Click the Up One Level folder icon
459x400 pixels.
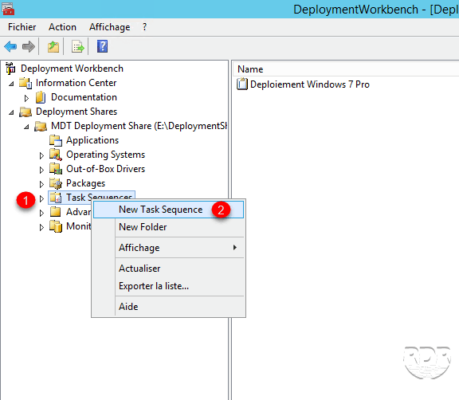(x=53, y=47)
